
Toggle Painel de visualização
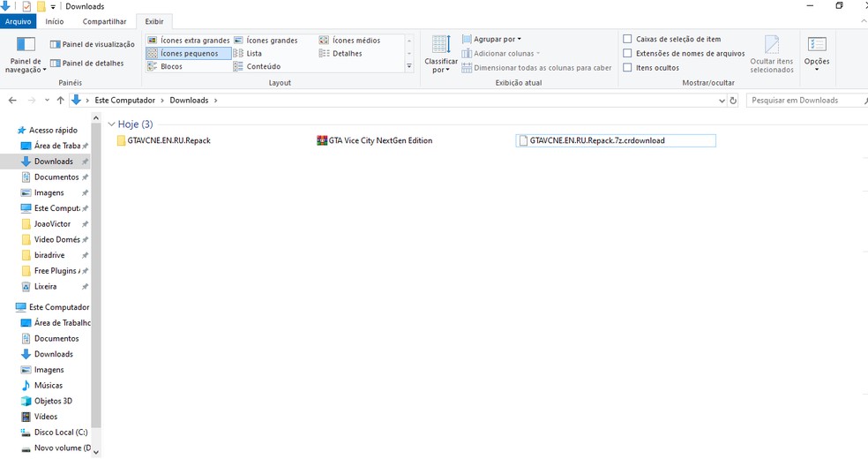pyautogui.click(x=93, y=44)
